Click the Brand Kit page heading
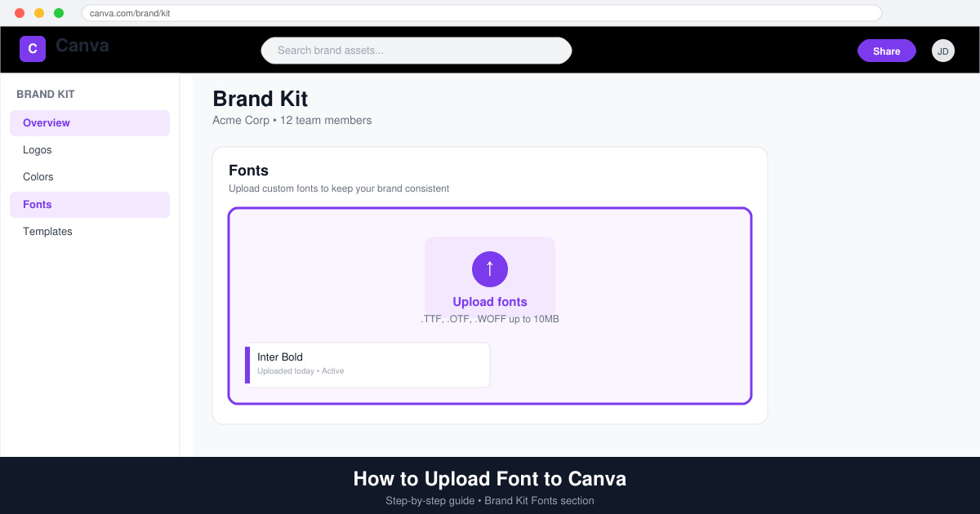Image resolution: width=980 pixels, height=514 pixels. (x=261, y=99)
